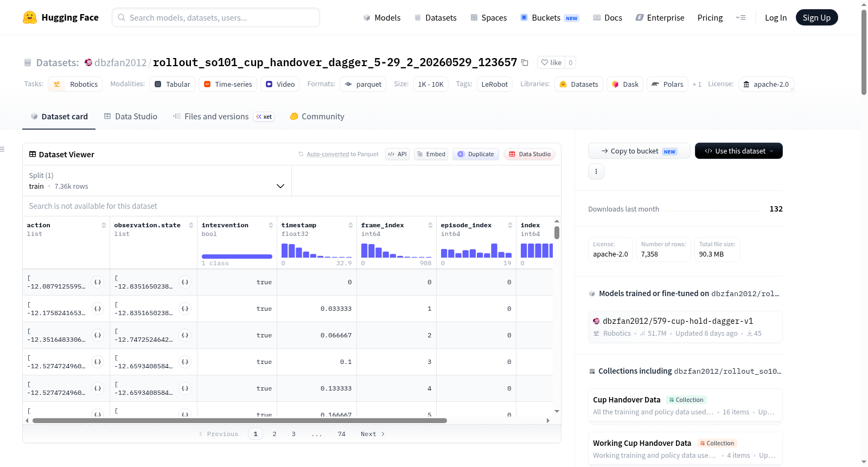Open the Spaces menu item
This screenshot has height=467, width=868.
coord(489,18)
